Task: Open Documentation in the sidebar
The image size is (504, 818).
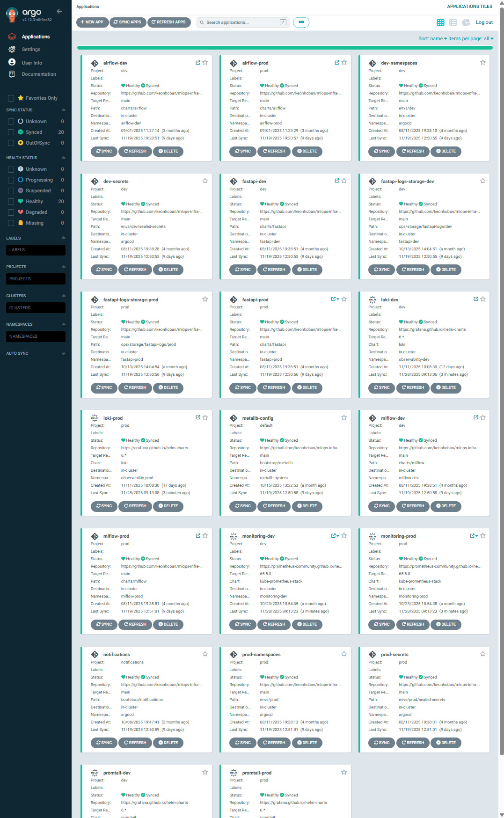Action: 39,74
